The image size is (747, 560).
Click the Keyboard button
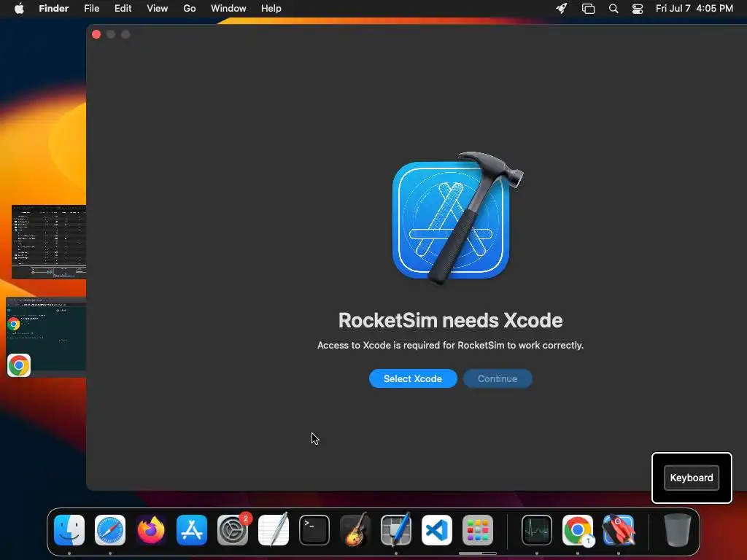coord(692,478)
